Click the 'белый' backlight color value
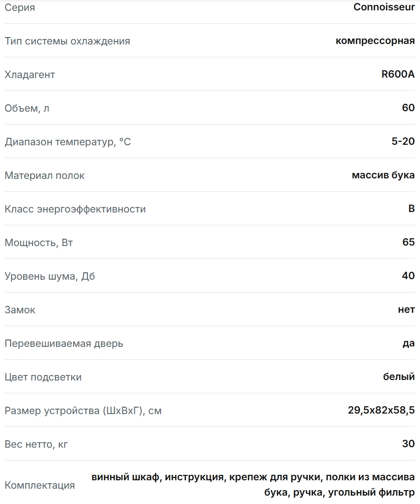 [x=399, y=377]
